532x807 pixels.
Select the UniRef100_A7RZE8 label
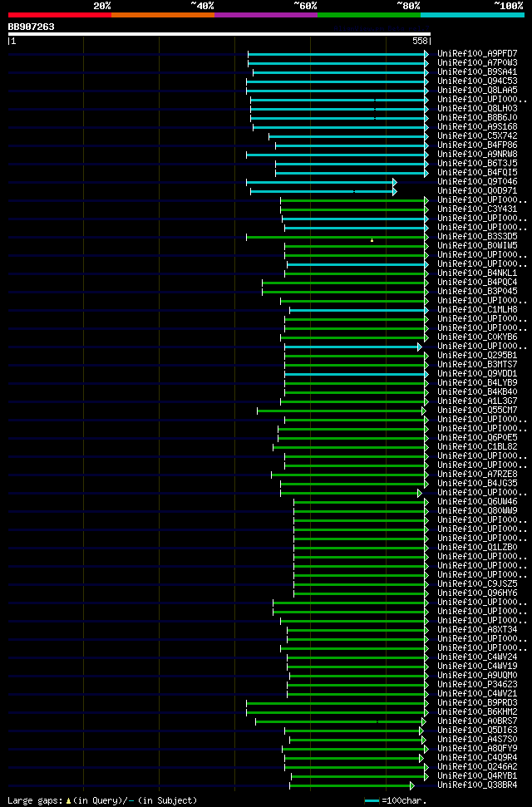point(477,475)
